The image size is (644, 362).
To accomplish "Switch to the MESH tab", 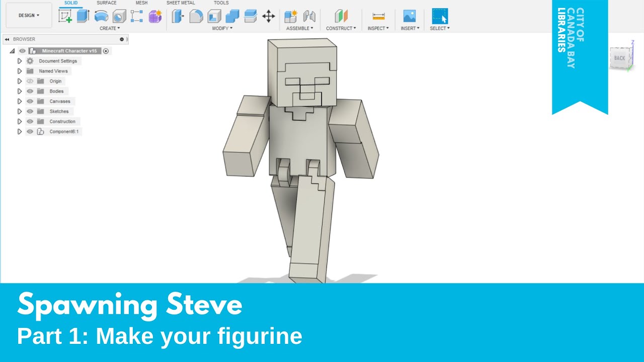I will tap(142, 3).
